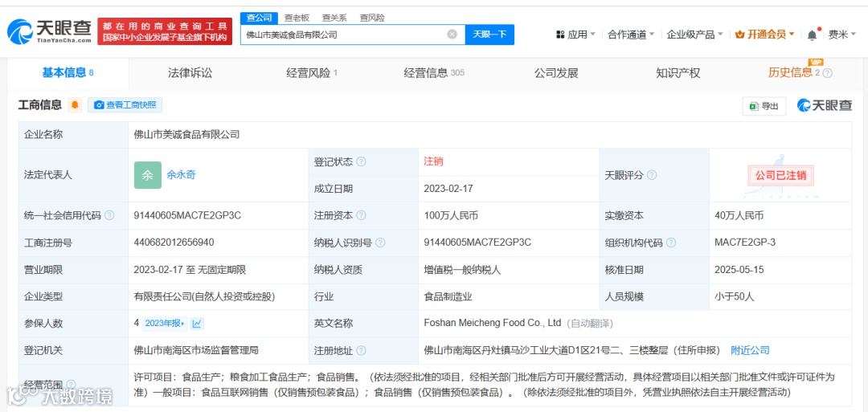This screenshot has width=868, height=412.
Task: Click the TianYanCha logo in header
Action: [x=49, y=31]
